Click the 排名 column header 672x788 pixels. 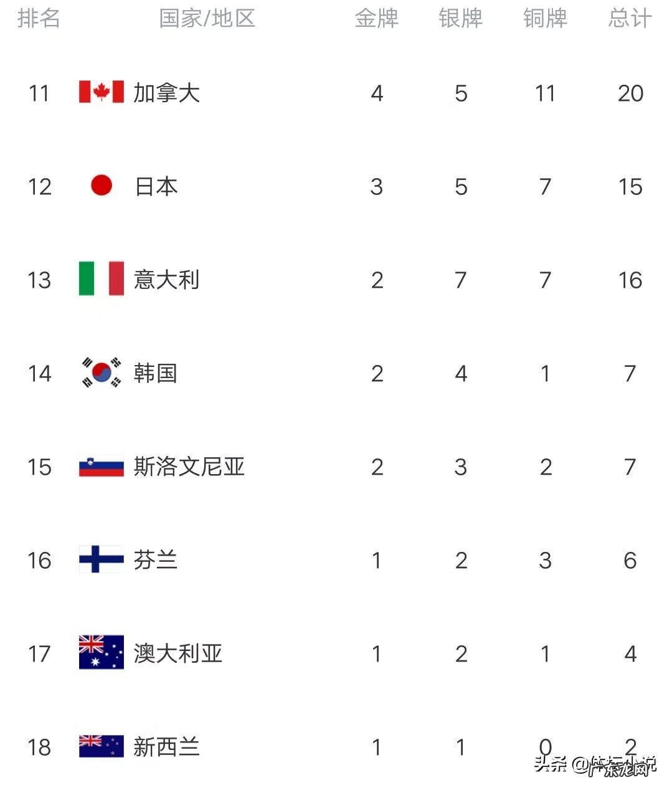(39, 19)
